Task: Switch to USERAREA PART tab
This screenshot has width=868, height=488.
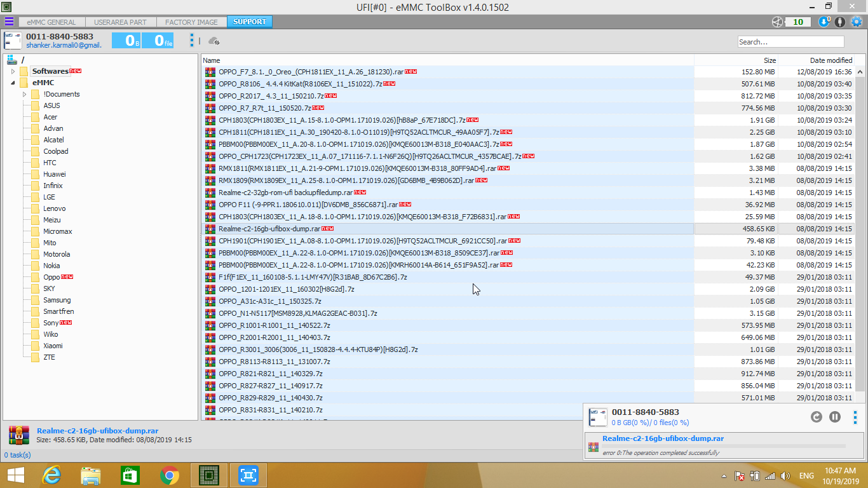Action: tap(120, 22)
